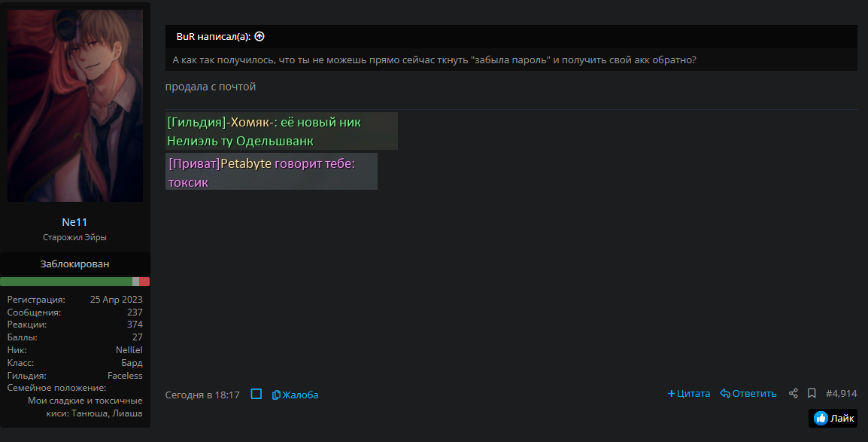Tick the post selection checkbox near the timestamp
Image resolution: width=868 pixels, height=442 pixels.
(256, 394)
